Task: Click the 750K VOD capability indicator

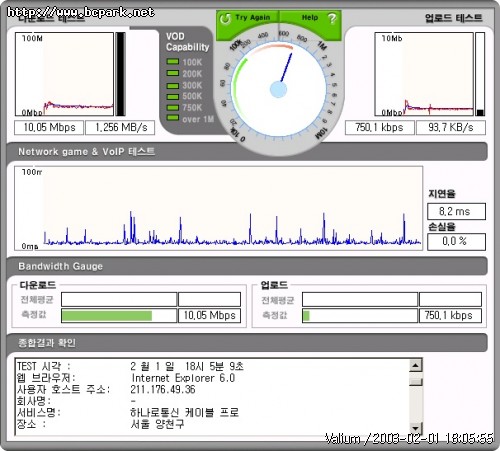Action: (x=173, y=108)
